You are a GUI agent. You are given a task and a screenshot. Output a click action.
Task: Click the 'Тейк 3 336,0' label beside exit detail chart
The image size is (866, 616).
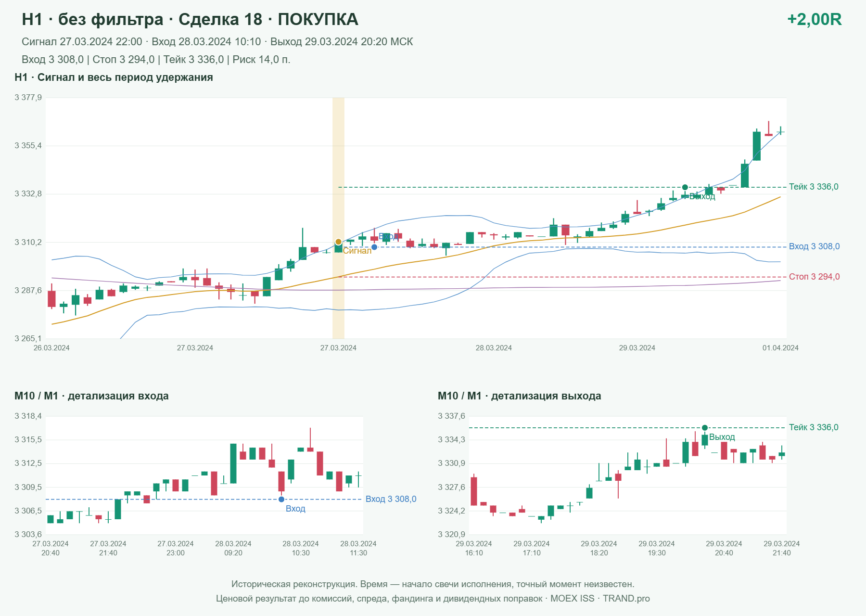pos(814,427)
